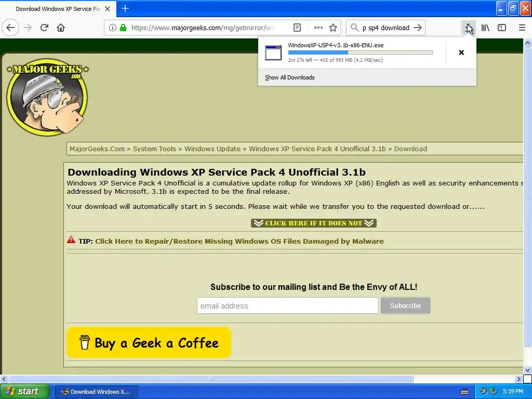Click the first system tray icon
Image resolution: width=532 pixels, height=399 pixels.
[483, 392]
